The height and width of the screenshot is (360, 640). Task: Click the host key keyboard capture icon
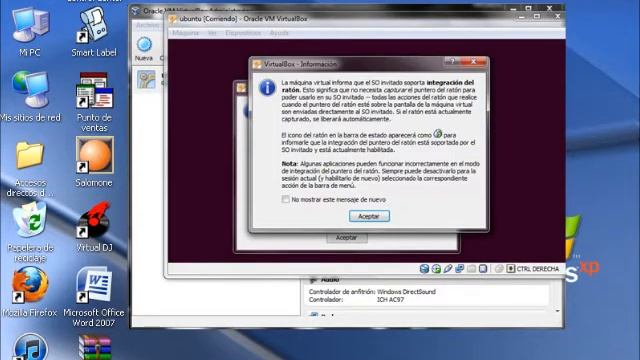[x=511, y=269]
